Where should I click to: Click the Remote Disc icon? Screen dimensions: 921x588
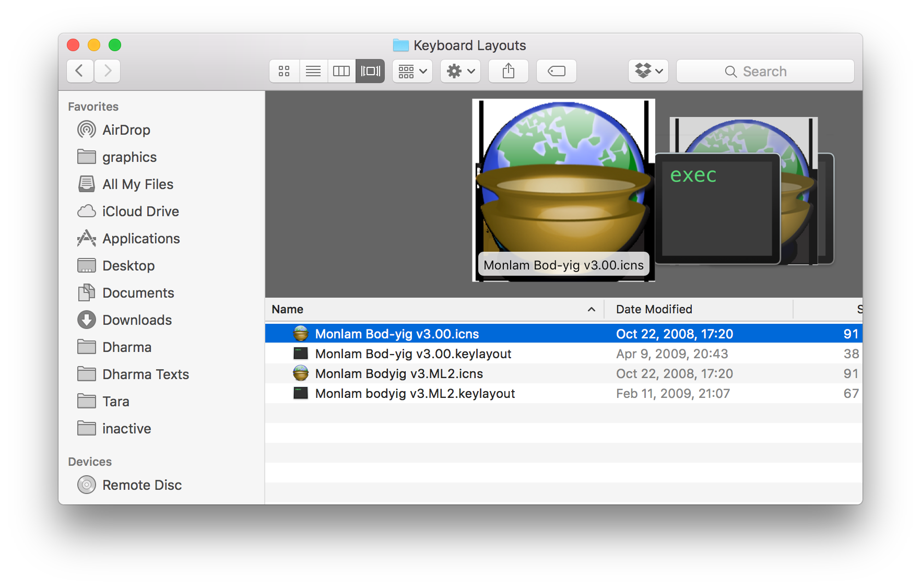tap(87, 485)
